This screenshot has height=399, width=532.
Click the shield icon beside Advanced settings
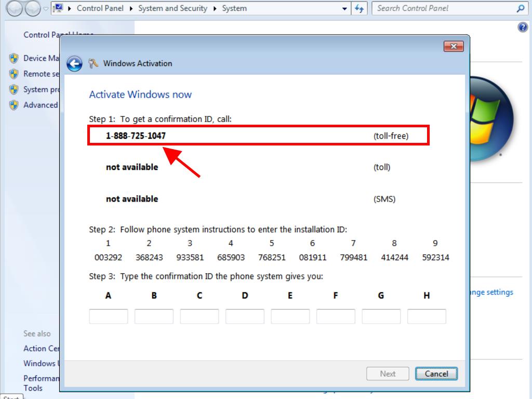point(14,105)
